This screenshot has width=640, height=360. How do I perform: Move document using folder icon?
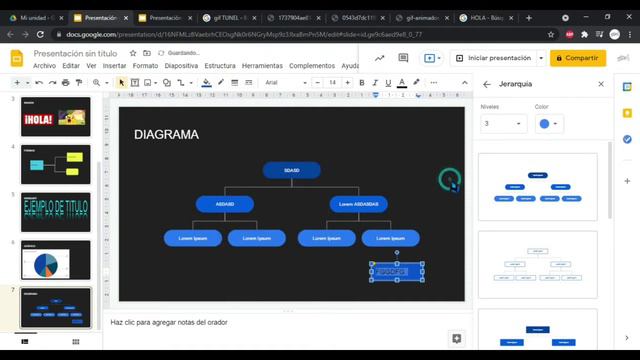coord(147,53)
